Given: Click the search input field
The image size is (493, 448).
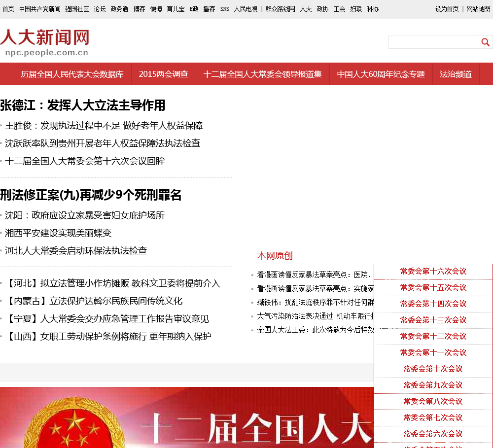Looking at the screenshot, I should pos(433,42).
